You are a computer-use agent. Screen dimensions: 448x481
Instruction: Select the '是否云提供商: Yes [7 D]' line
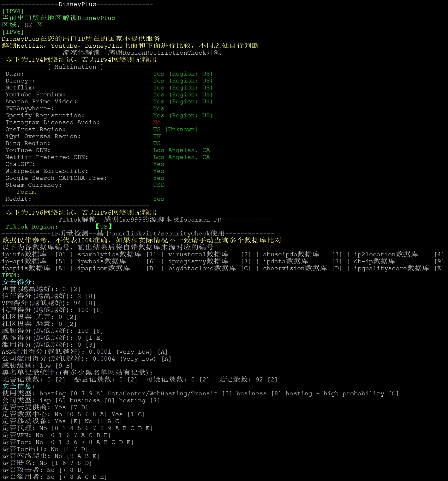click(45, 407)
